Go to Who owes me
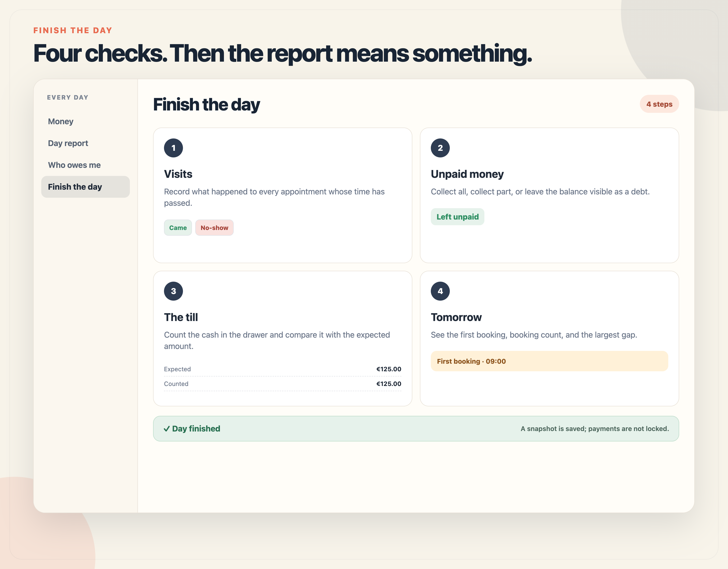 pos(85,165)
